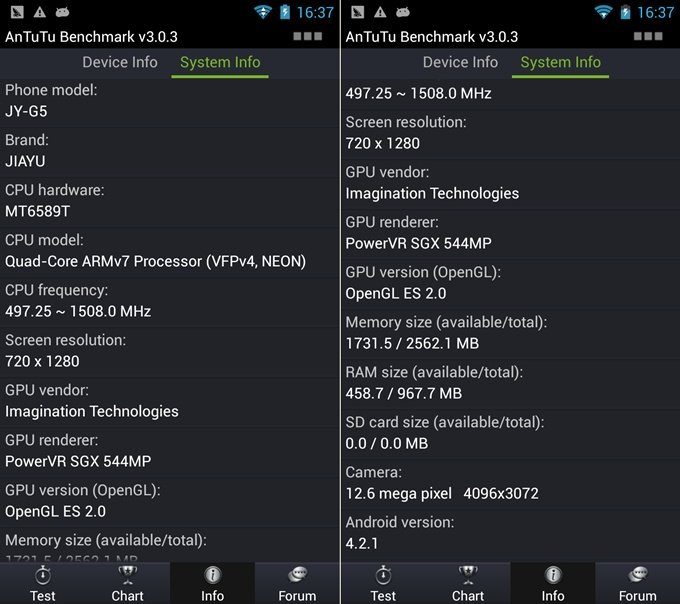Select OpenGL ES 2.0 value in right screen
The image size is (680, 604).
click(x=396, y=293)
